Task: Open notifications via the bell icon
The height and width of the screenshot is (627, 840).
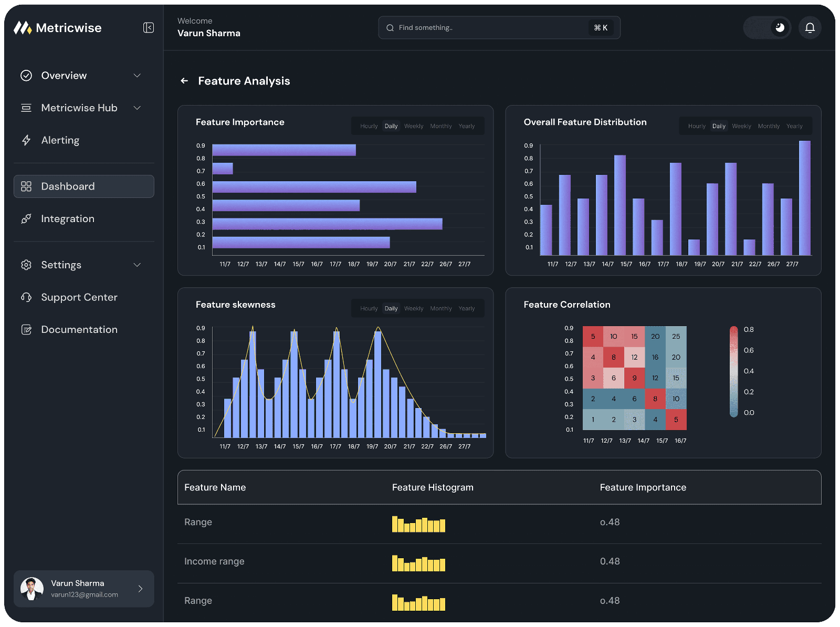Action: (810, 28)
